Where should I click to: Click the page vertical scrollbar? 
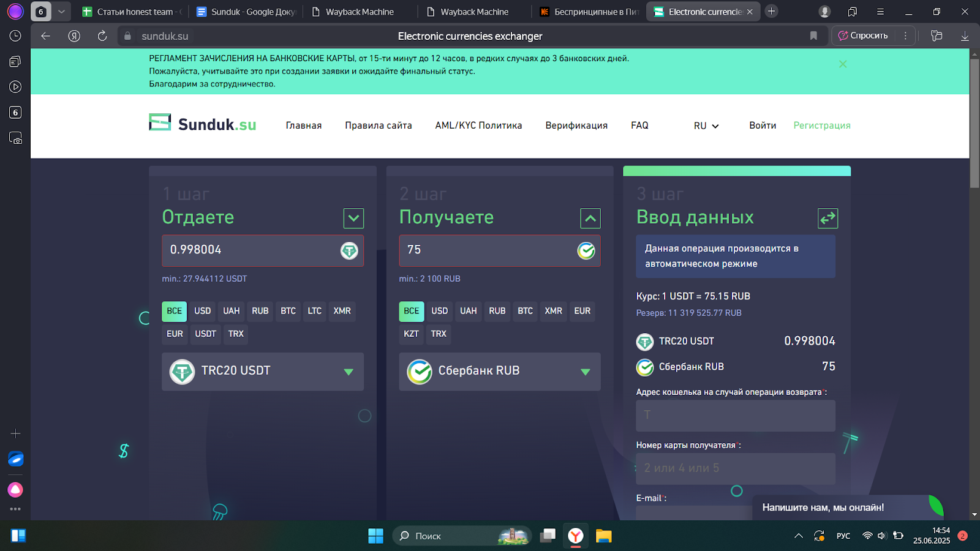pyautogui.click(x=974, y=122)
